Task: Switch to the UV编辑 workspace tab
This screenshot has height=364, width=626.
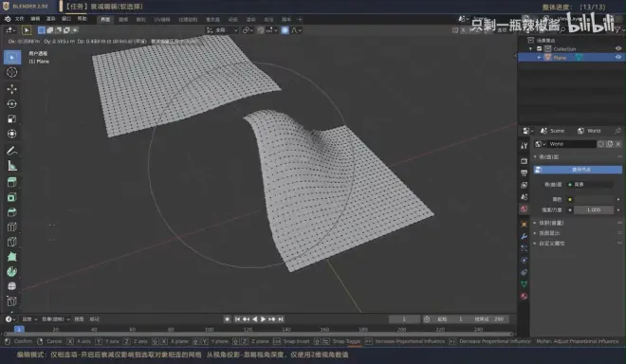Action: [x=161, y=19]
